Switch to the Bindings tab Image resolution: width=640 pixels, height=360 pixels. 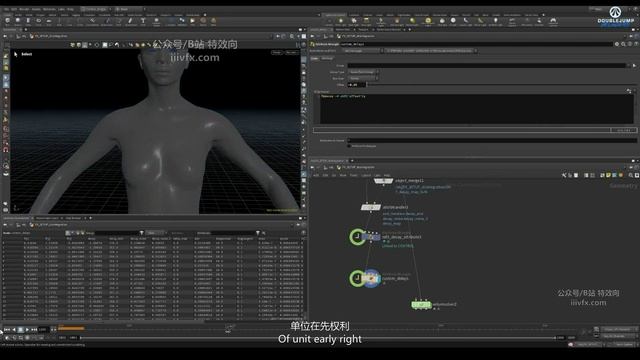click(327, 58)
